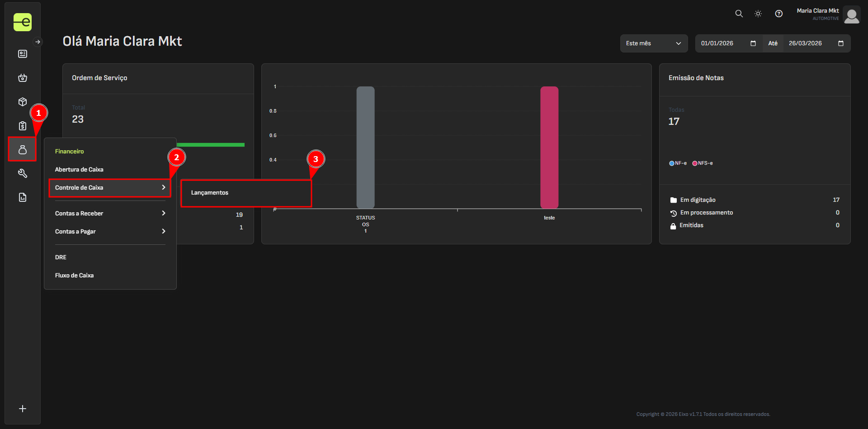The image size is (868, 429).
Task: Expand the Contas a Receber submenu
Action: [x=110, y=213]
